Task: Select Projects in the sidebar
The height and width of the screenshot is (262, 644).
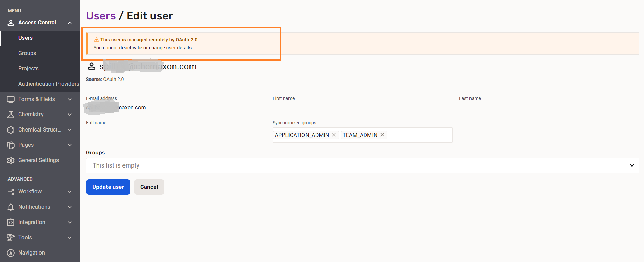Action: click(29, 68)
